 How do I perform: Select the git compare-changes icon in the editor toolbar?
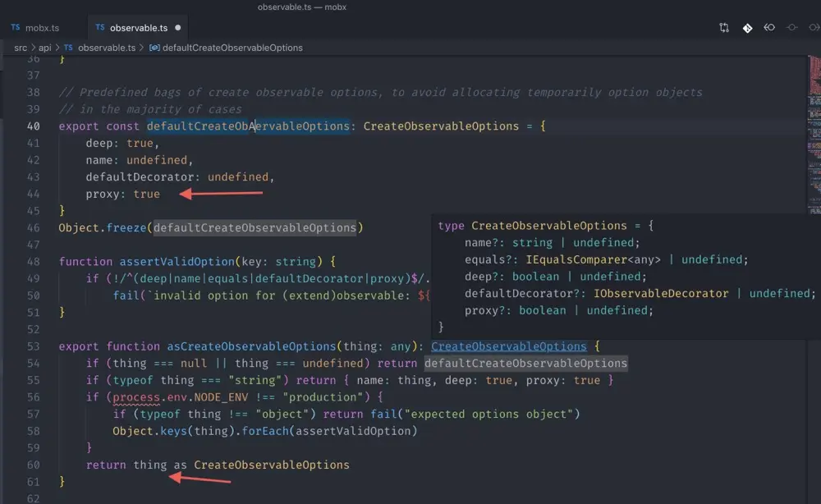724,27
